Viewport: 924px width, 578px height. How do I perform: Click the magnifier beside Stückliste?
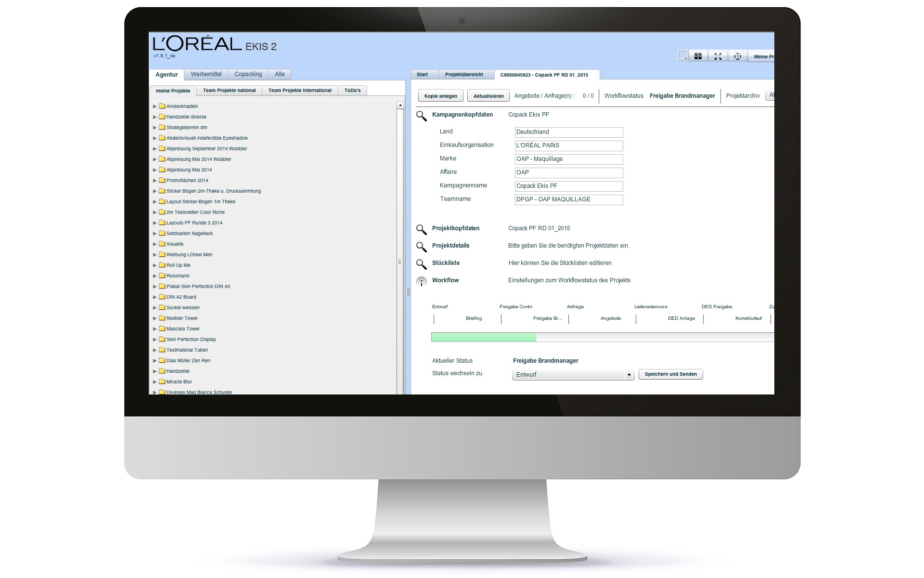421,264
